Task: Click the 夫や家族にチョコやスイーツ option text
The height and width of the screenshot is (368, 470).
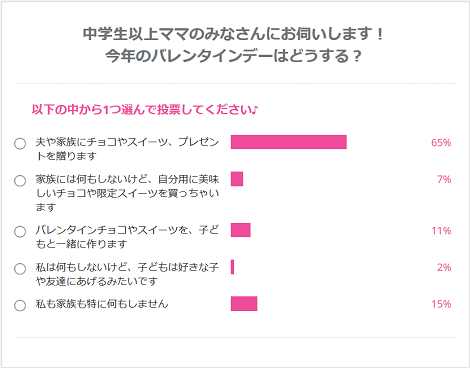Action: click(127, 149)
